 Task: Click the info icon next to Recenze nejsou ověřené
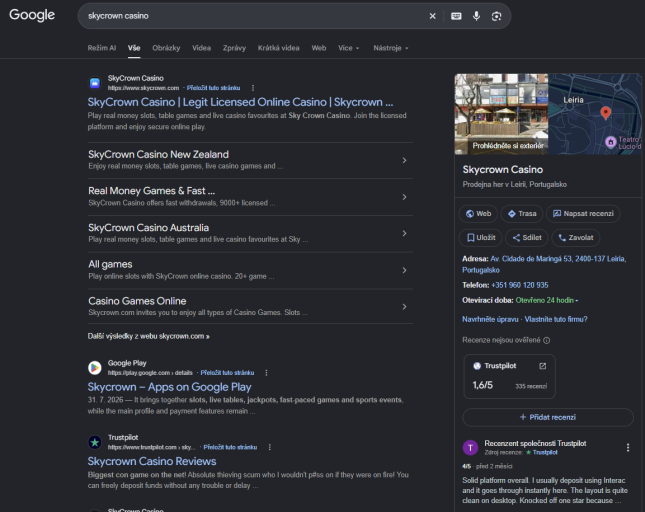tap(547, 340)
